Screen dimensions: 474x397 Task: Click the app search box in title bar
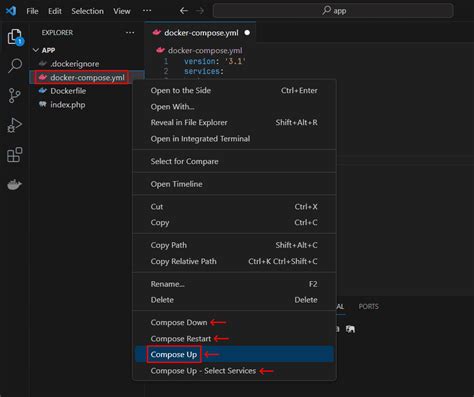click(333, 11)
